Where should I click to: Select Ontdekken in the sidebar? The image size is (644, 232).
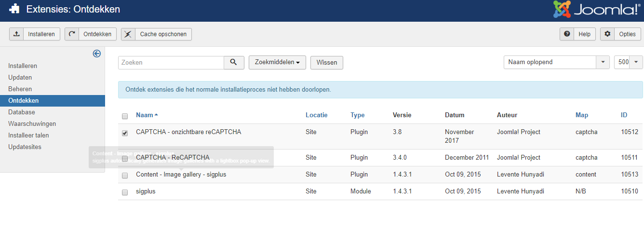(53, 100)
